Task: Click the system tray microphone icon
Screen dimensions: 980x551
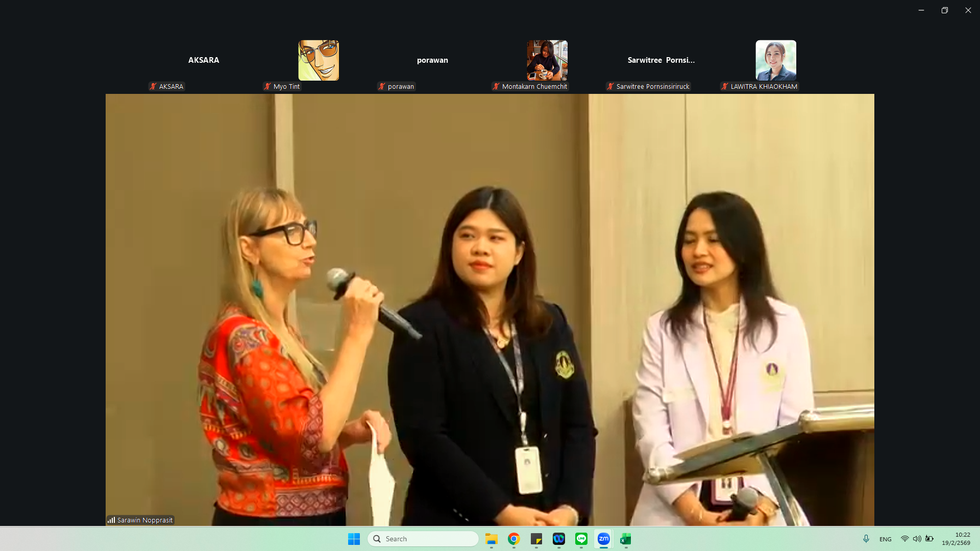Action: pos(866,539)
